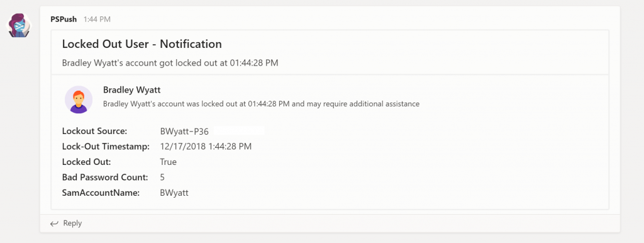Image resolution: width=644 pixels, height=243 pixels.
Task: Click the Bradley Wyatt name heading
Action: click(132, 89)
